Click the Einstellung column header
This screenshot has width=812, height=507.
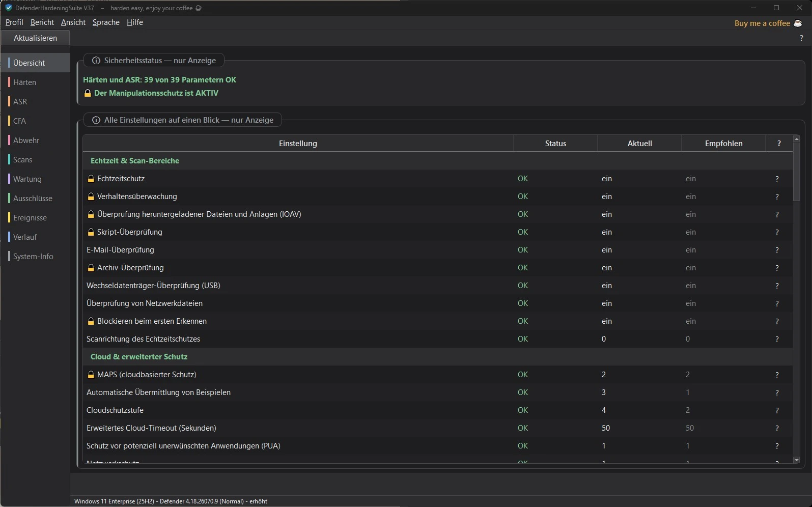click(x=298, y=144)
